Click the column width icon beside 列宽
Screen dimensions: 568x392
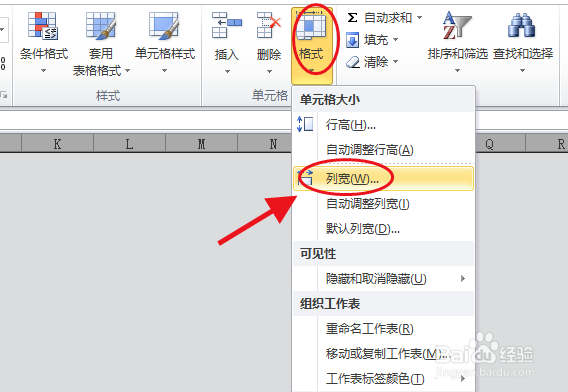pyautogui.click(x=305, y=178)
